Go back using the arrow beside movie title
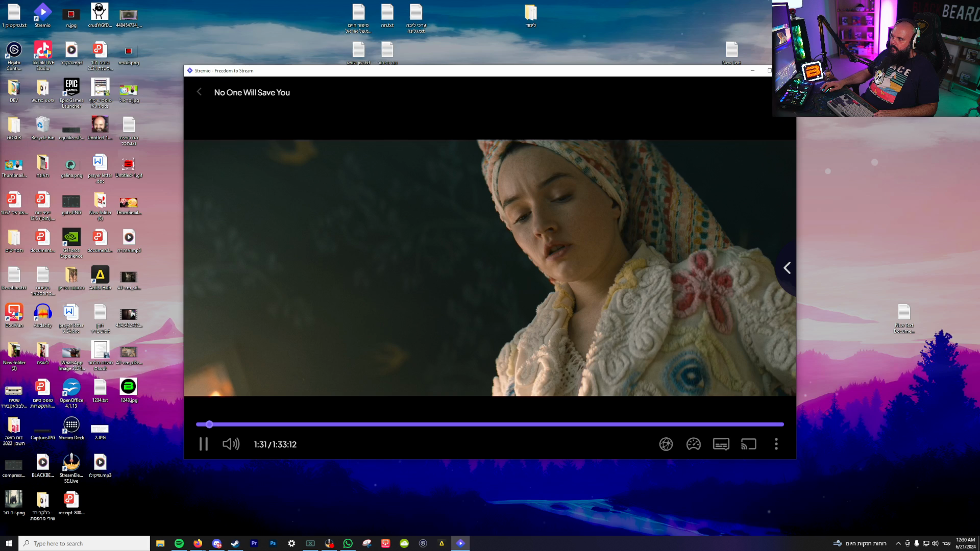The height and width of the screenshot is (551, 980). tap(199, 92)
